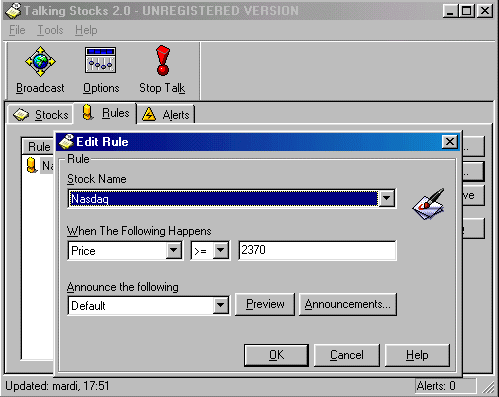
Task: Click the paintbrush note icon in the Edit Rule dialog
Action: [x=429, y=204]
